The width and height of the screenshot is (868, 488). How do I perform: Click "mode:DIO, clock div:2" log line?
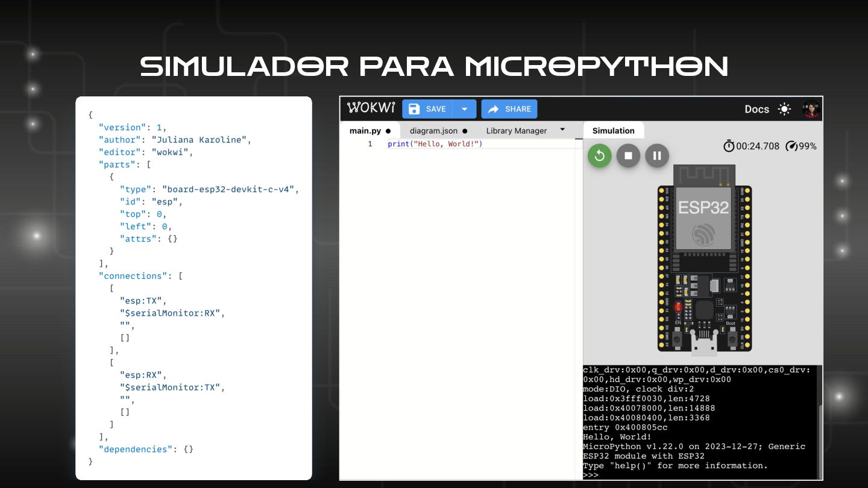(x=638, y=389)
